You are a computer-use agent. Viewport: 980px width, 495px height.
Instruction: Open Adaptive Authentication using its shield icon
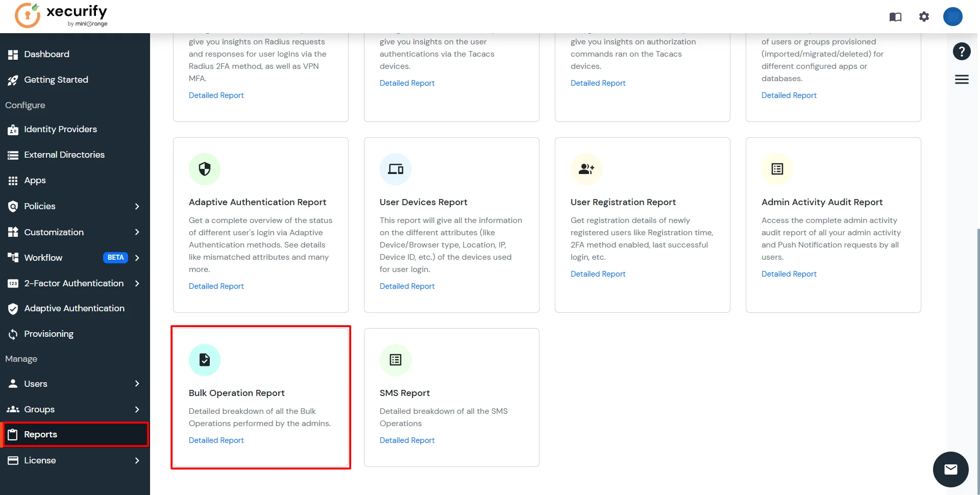pos(13,308)
